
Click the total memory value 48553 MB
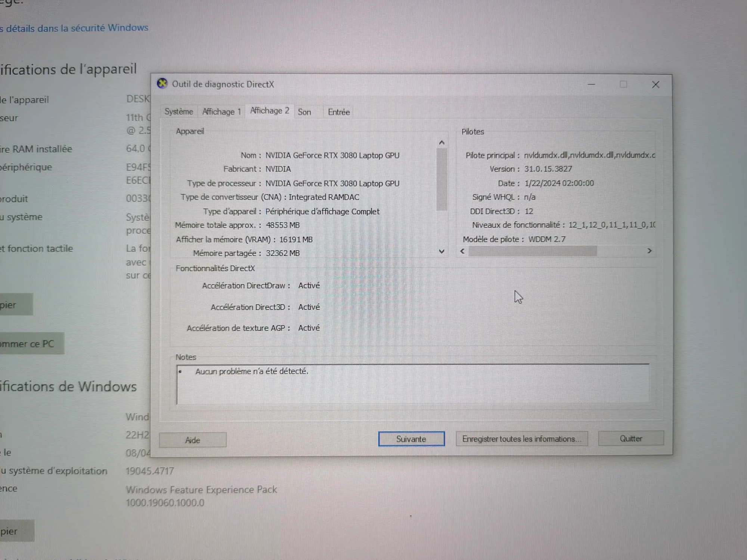pyautogui.click(x=283, y=225)
